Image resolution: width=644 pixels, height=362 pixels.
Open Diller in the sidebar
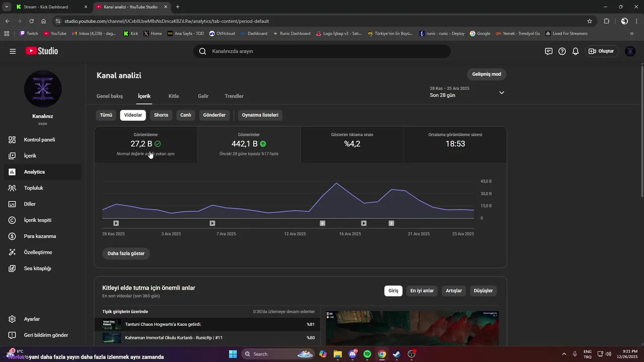point(43,204)
